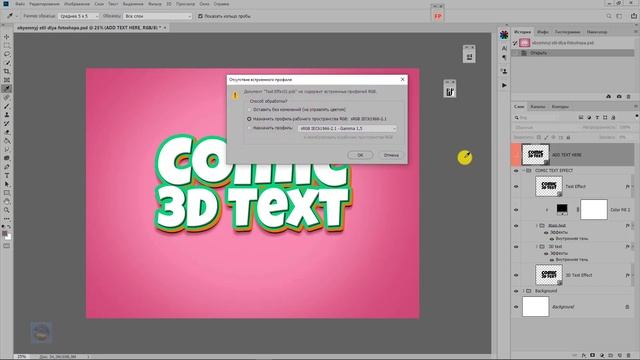Toggle the show sampling ring checkbox
Screen dimensions: 640x360
coord(200,16)
